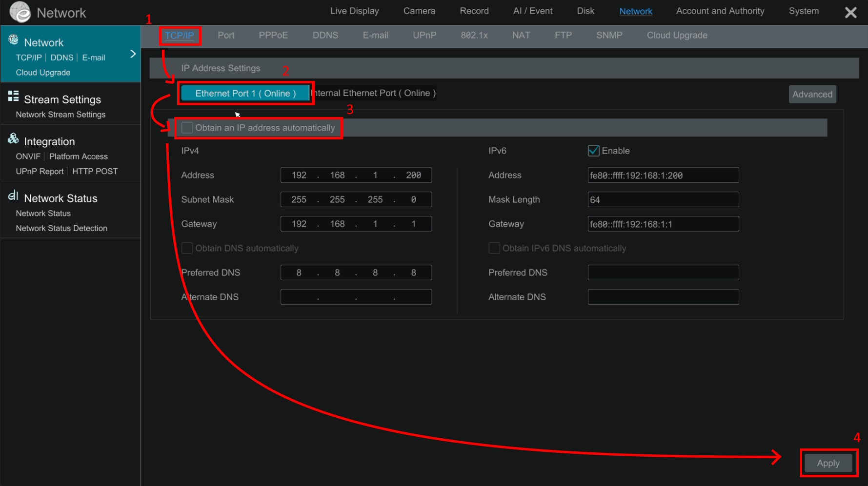Enable Obtain an IP address automatically
Viewport: 868px width, 486px height.
187,128
